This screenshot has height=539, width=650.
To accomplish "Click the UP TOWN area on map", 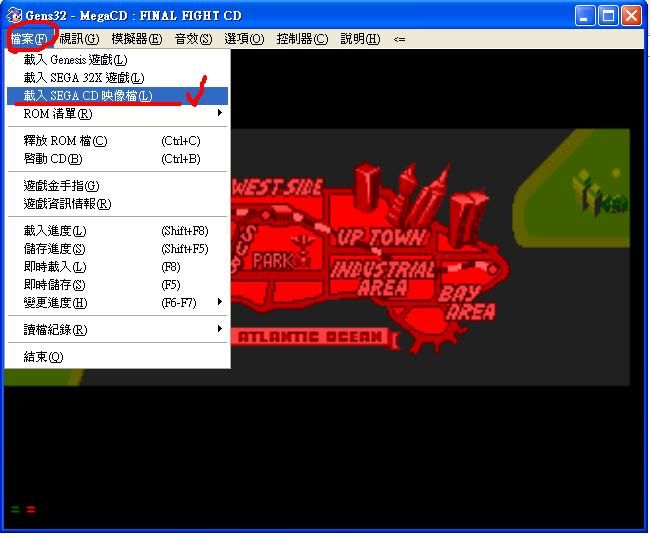I will [381, 238].
